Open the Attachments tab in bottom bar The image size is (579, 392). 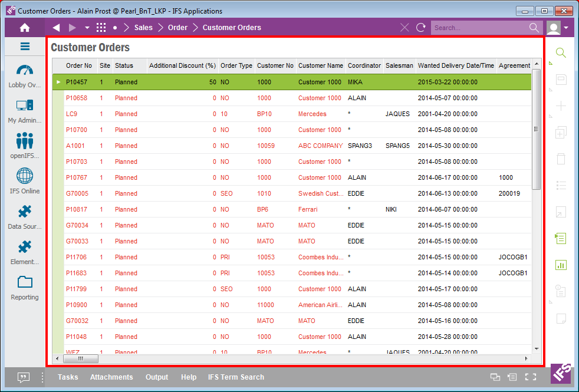(111, 377)
